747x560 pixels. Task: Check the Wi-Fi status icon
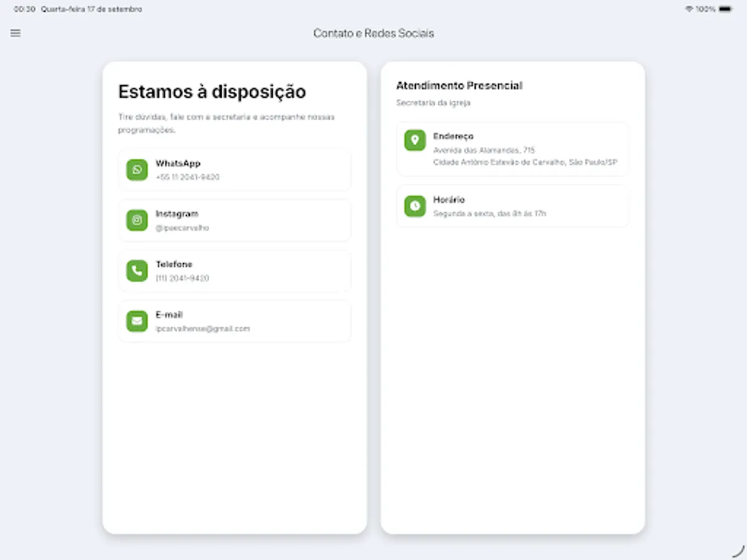click(x=689, y=9)
